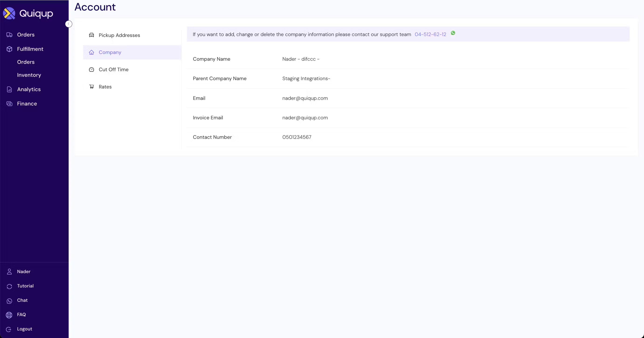Open Pickup Addresses settings tab
Screen dimensions: 644x338
(x=119, y=35)
